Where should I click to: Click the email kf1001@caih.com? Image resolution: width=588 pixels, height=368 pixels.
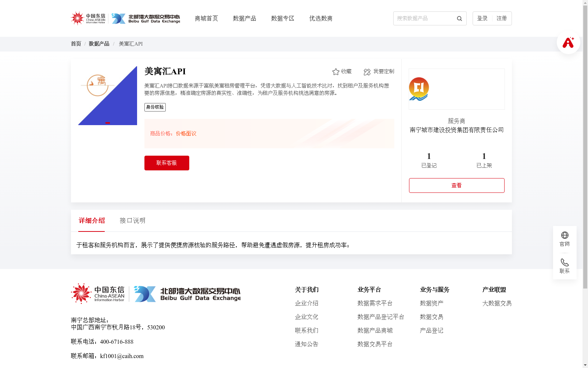pos(122,356)
